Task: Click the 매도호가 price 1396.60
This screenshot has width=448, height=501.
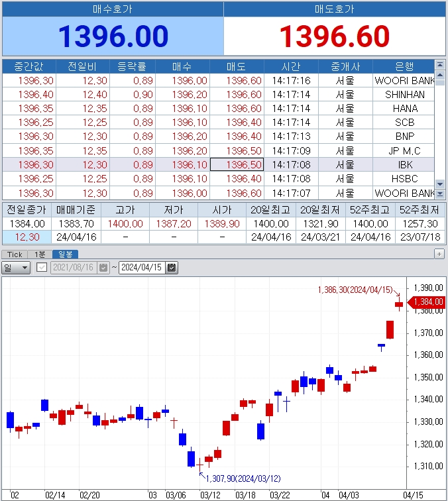Action: coord(334,36)
